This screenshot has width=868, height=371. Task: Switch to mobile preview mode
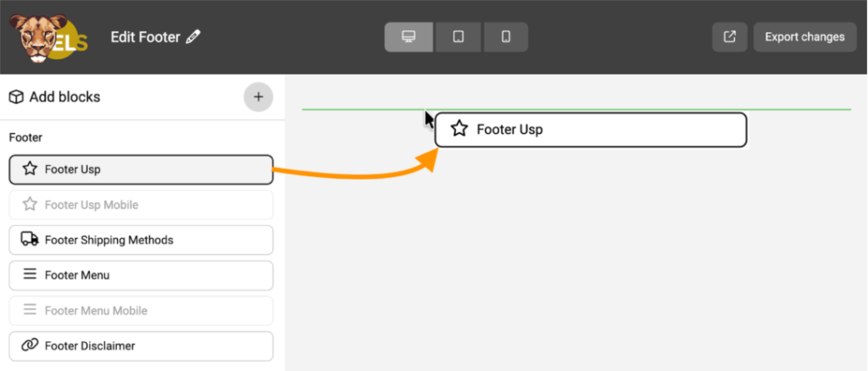coord(505,37)
